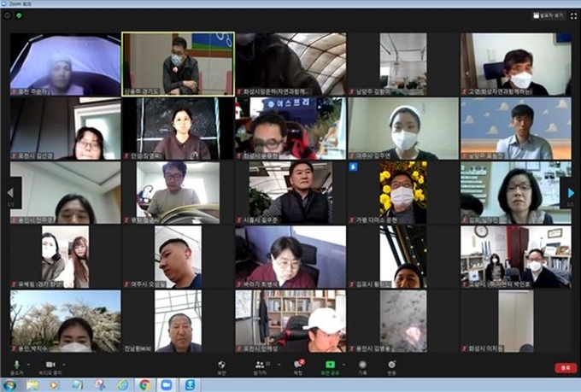Screen dimensions: 581x392
Task: Go to the previous gallery page arrow
Action: click(x=10, y=193)
